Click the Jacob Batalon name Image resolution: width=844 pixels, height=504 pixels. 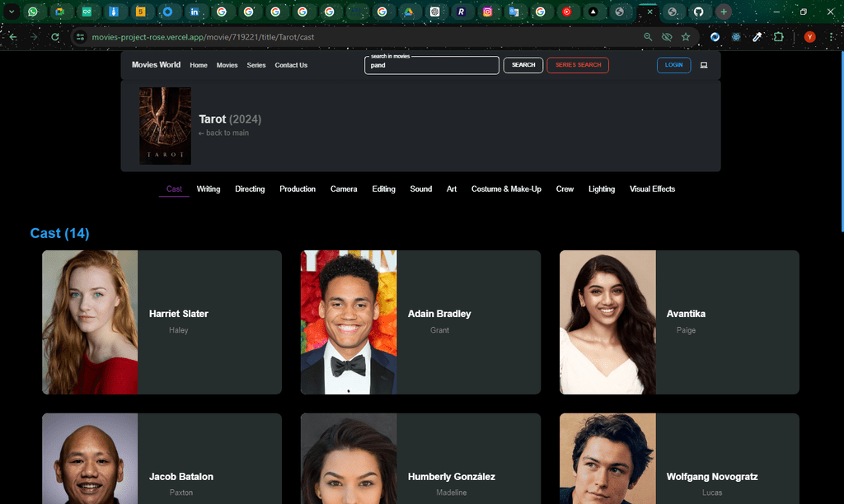[181, 477]
